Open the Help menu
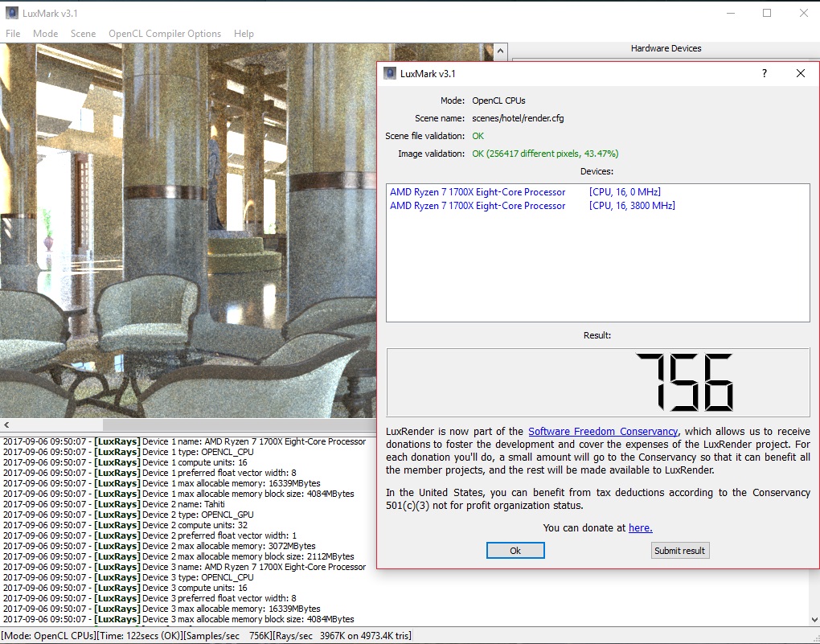This screenshot has width=820, height=644. pos(244,34)
